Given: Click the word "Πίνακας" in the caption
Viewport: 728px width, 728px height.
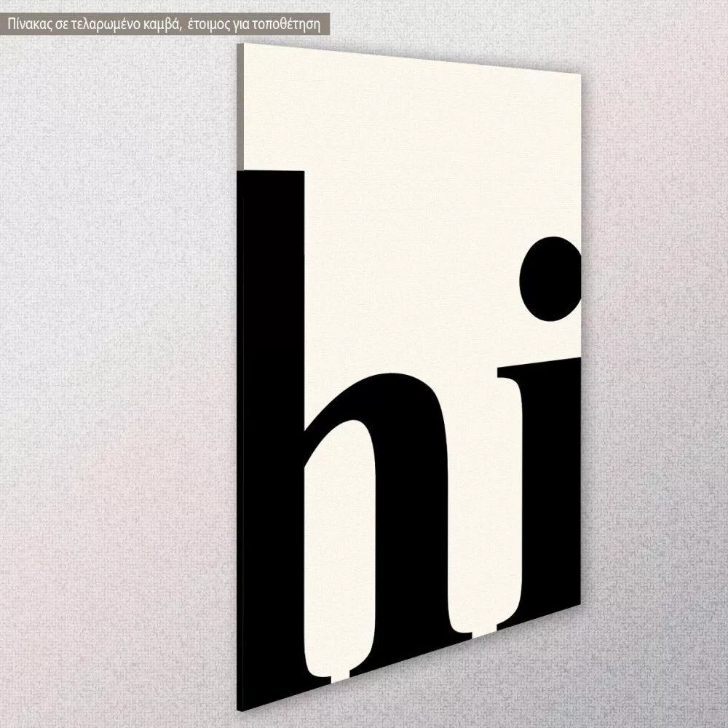Looking at the screenshot, I should (28, 24).
